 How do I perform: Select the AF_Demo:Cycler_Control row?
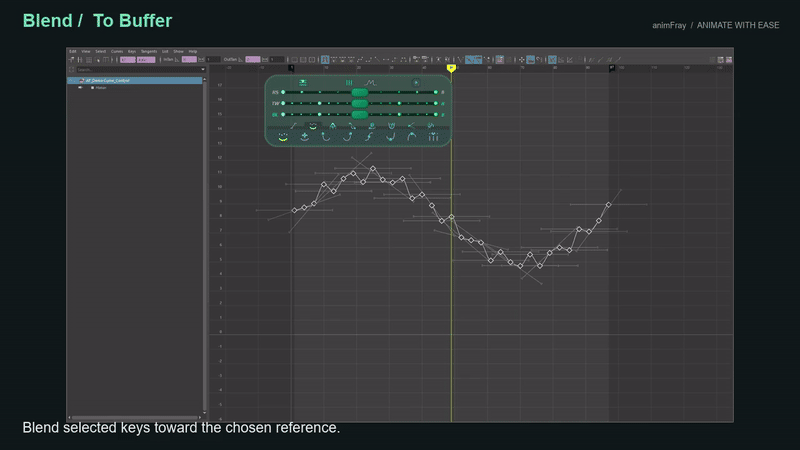point(135,81)
